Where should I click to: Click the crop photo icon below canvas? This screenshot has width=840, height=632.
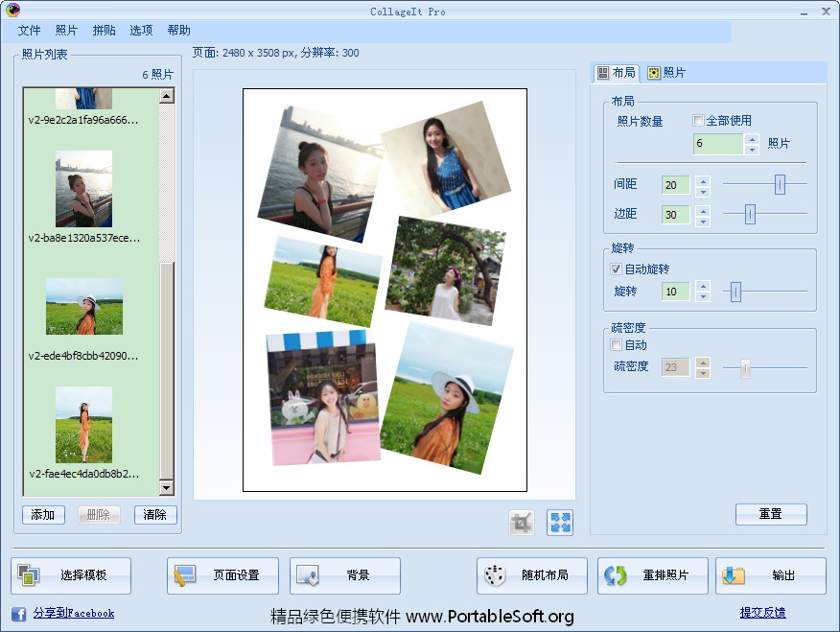(x=522, y=523)
